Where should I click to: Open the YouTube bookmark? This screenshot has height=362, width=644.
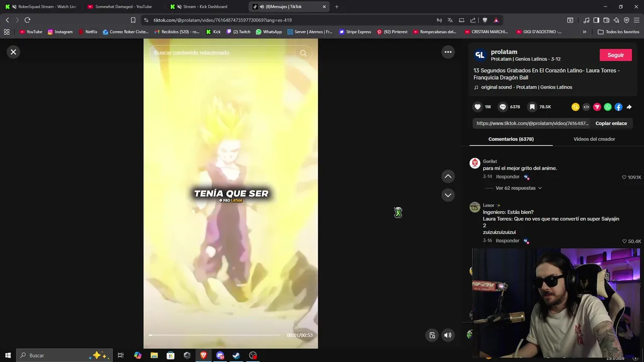click(x=31, y=32)
